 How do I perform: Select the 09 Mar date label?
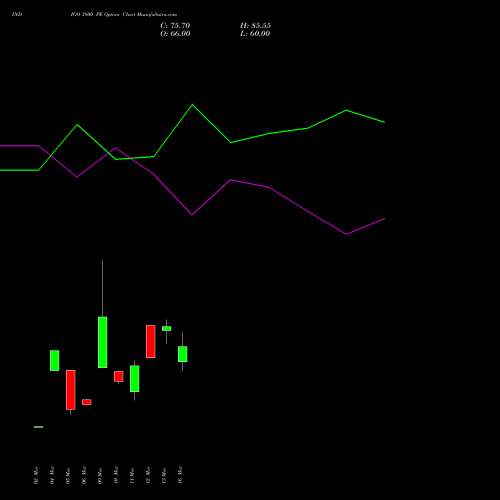click(100, 475)
